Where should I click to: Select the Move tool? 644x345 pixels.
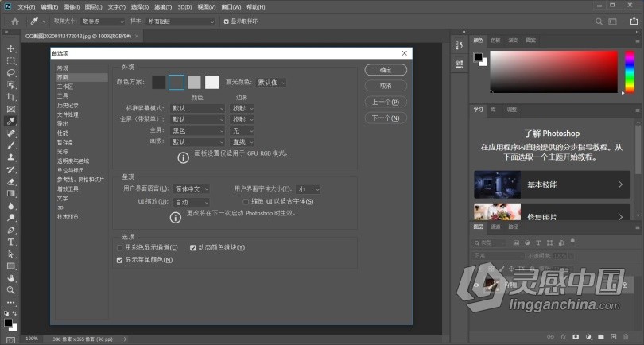tap(11, 48)
